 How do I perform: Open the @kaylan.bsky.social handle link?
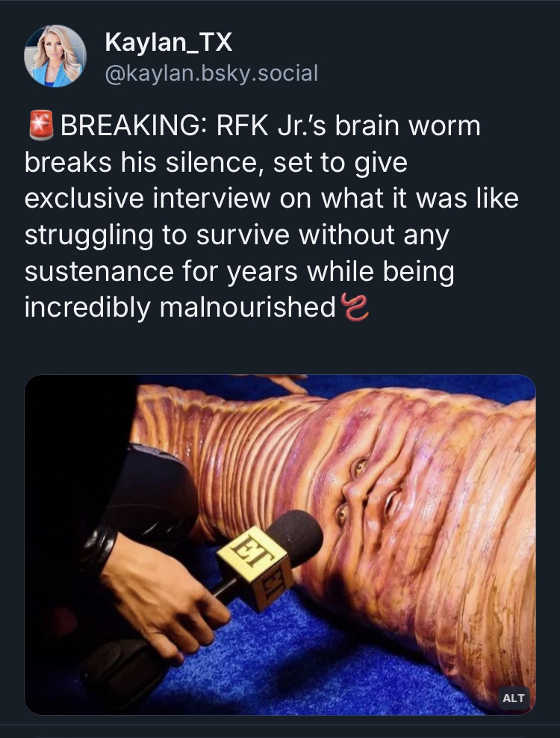(211, 73)
